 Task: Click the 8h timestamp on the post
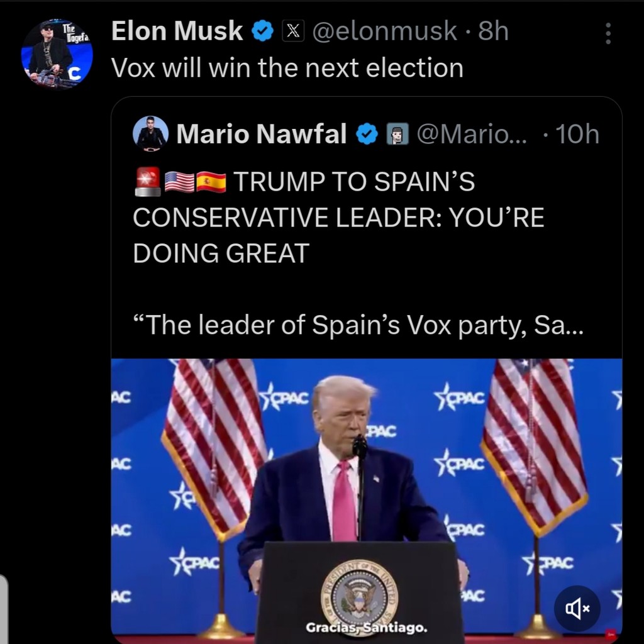pos(493,31)
